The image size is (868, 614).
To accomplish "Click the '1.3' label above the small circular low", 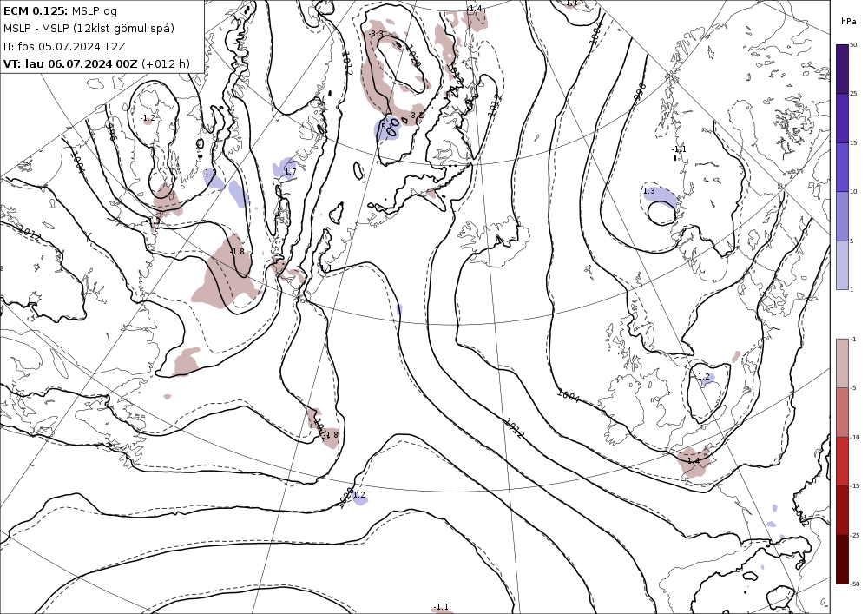I will coord(648,191).
